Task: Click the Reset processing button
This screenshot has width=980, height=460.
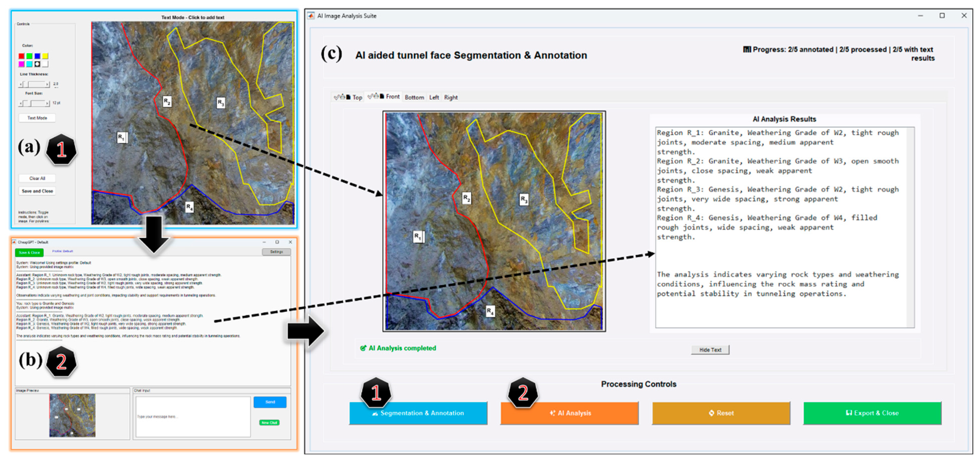Action: (721, 413)
